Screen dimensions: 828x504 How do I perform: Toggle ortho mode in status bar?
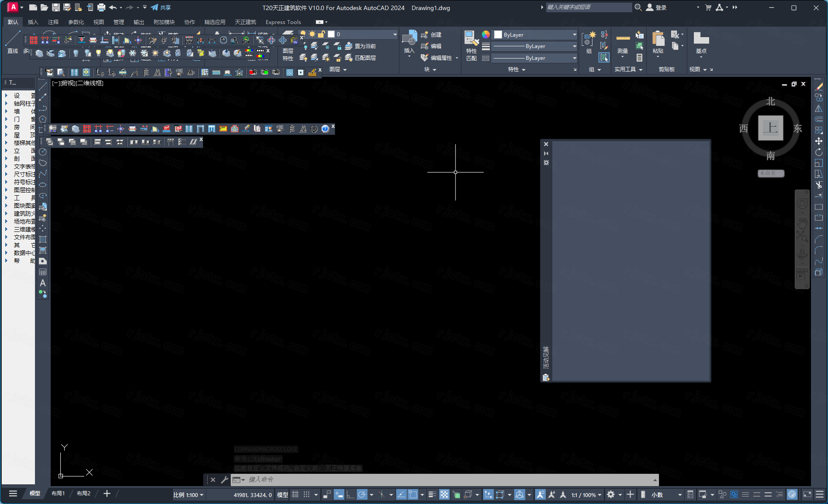point(350,494)
